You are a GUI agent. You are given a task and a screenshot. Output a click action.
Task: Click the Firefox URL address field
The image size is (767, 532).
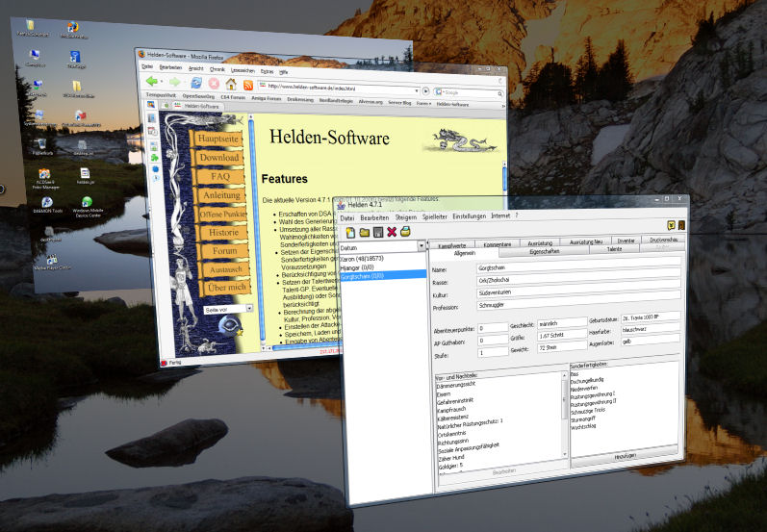click(x=339, y=88)
